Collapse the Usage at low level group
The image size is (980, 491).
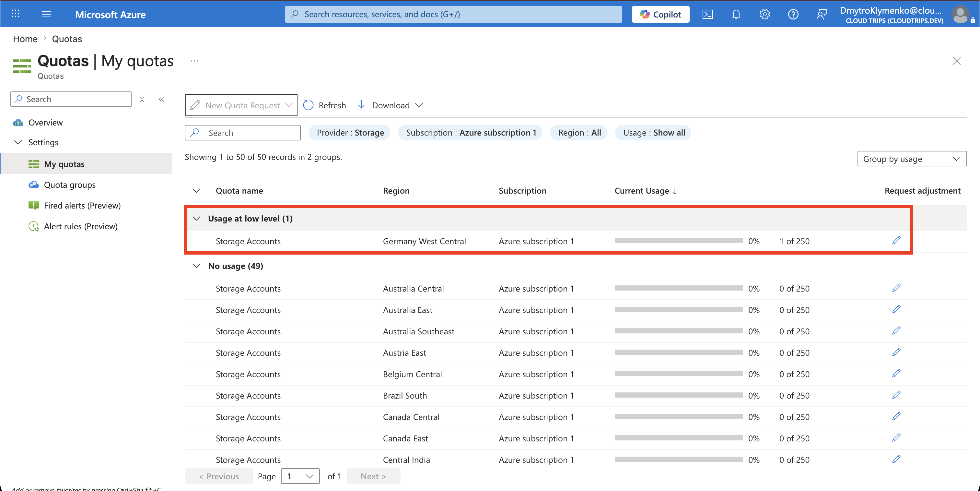(196, 219)
